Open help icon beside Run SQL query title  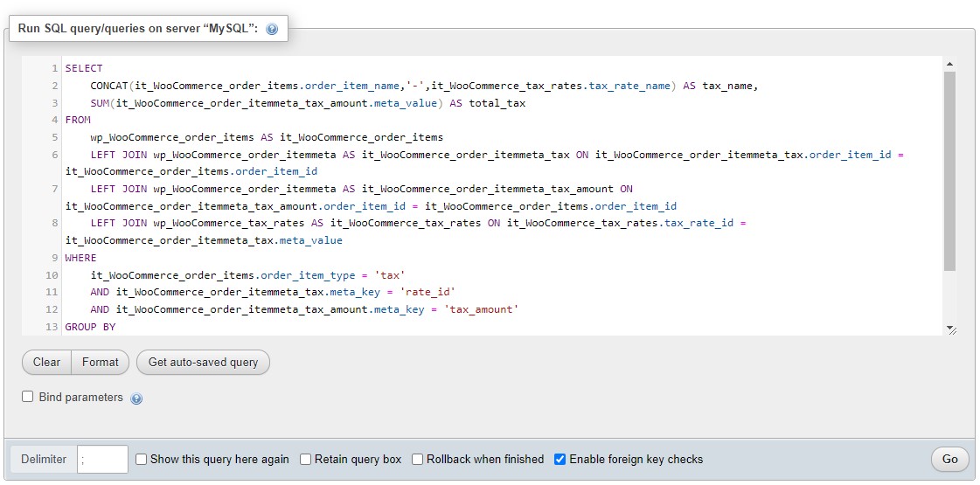271,29
